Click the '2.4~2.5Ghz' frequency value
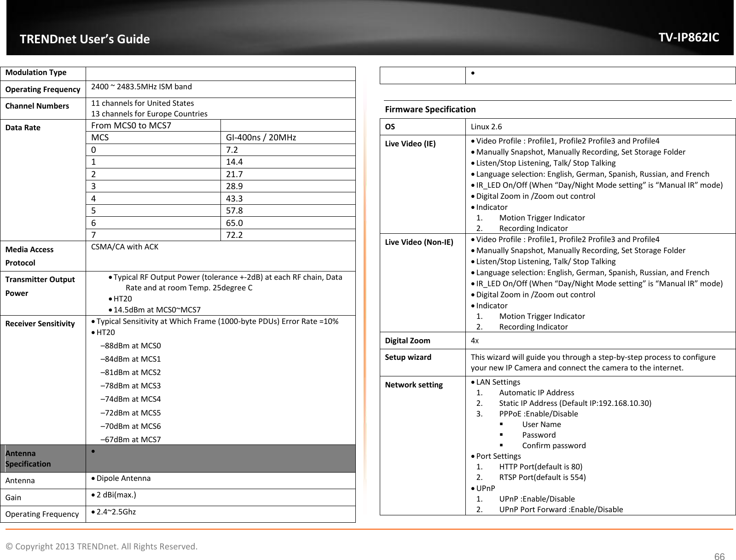 click(116, 512)
